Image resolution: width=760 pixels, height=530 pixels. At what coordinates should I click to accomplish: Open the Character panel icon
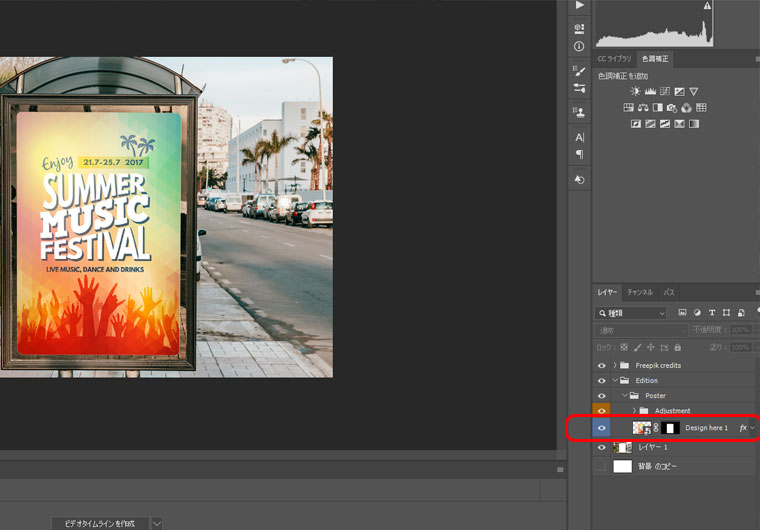pos(579,137)
